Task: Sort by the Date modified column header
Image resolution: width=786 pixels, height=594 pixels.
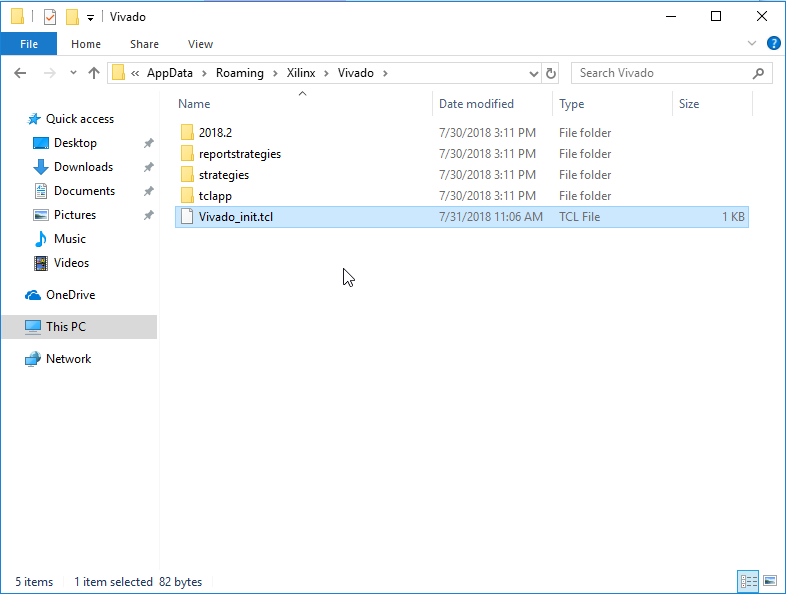Action: 476,104
